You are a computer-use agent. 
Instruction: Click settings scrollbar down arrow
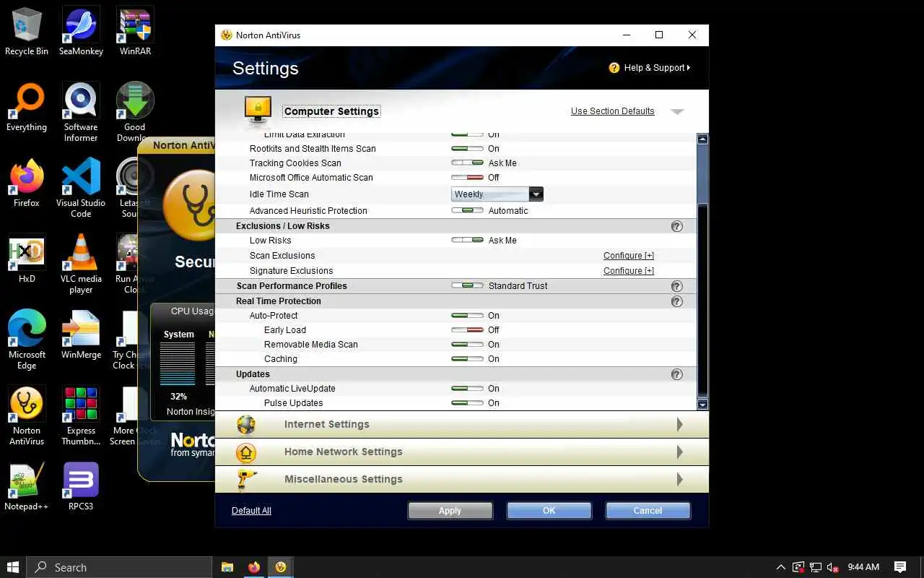point(702,405)
